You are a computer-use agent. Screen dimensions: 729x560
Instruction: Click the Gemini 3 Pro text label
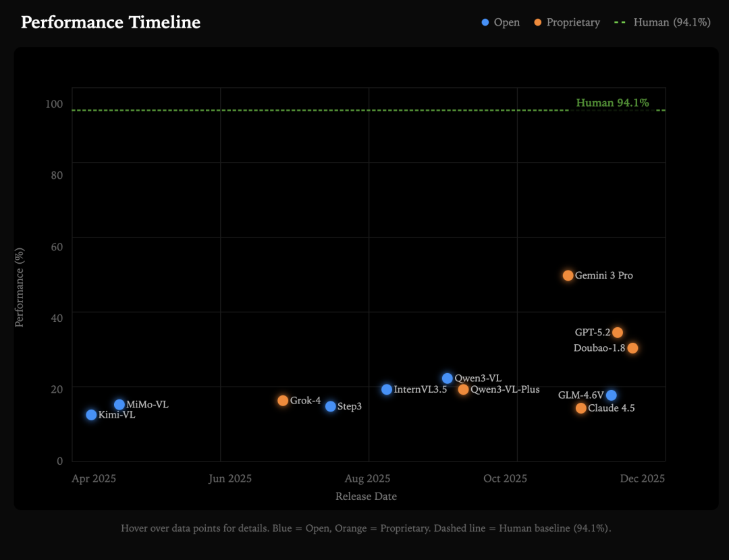[x=603, y=275]
